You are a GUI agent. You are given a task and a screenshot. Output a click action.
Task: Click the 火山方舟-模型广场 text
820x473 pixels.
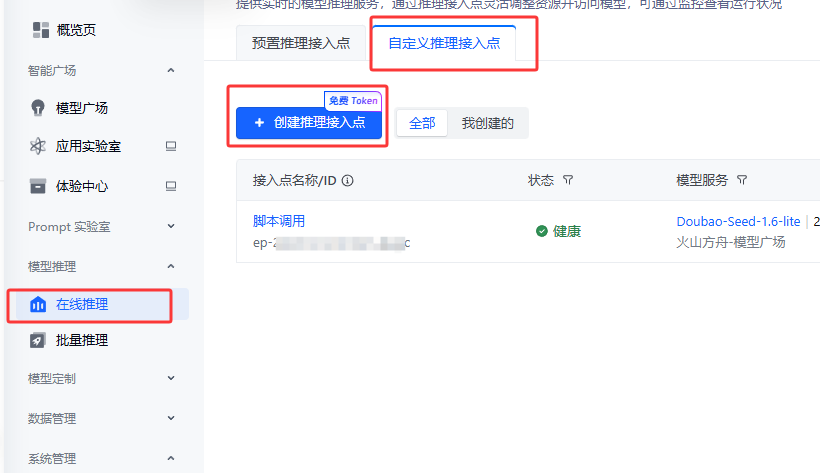[731, 242]
